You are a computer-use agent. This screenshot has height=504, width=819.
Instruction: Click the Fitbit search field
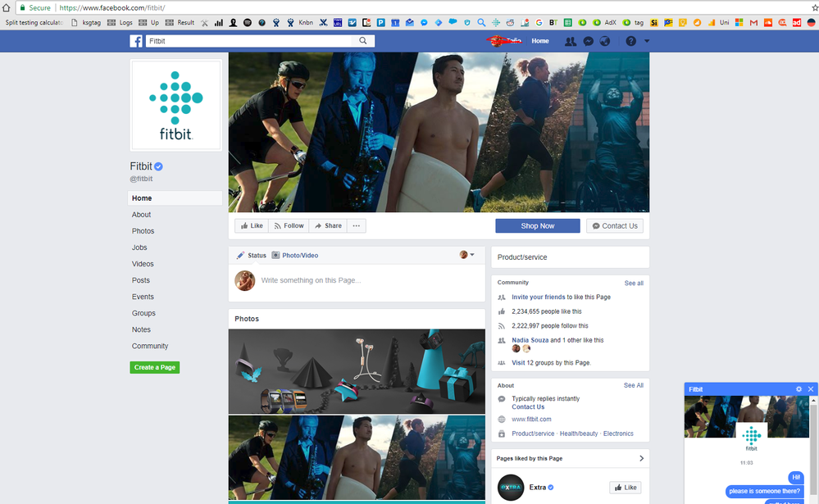pyautogui.click(x=250, y=41)
